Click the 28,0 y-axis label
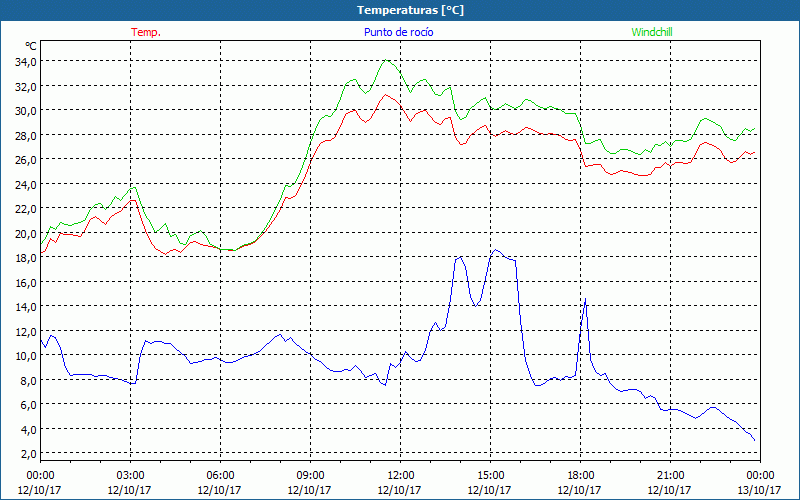This screenshot has height=500, width=800. [x=27, y=135]
